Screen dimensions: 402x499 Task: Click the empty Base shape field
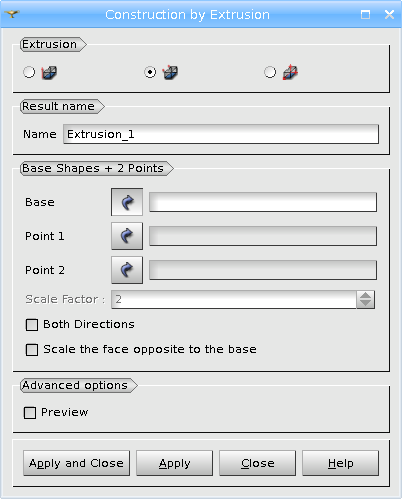pos(263,202)
